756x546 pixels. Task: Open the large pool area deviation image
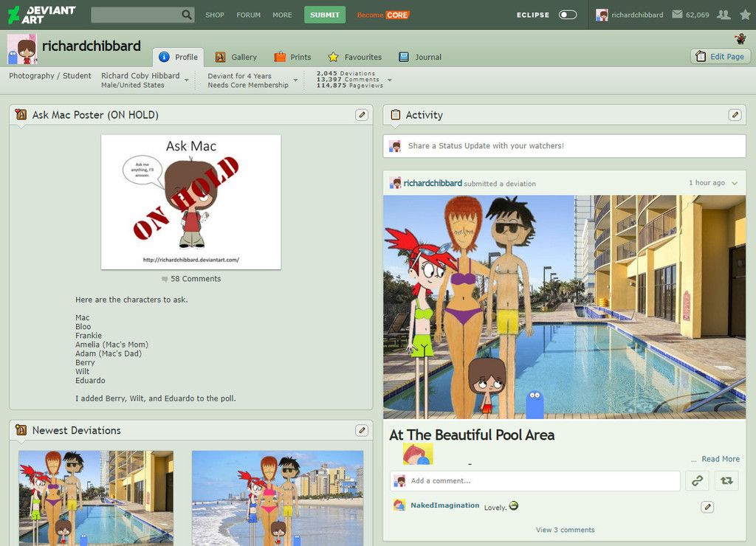(x=564, y=307)
